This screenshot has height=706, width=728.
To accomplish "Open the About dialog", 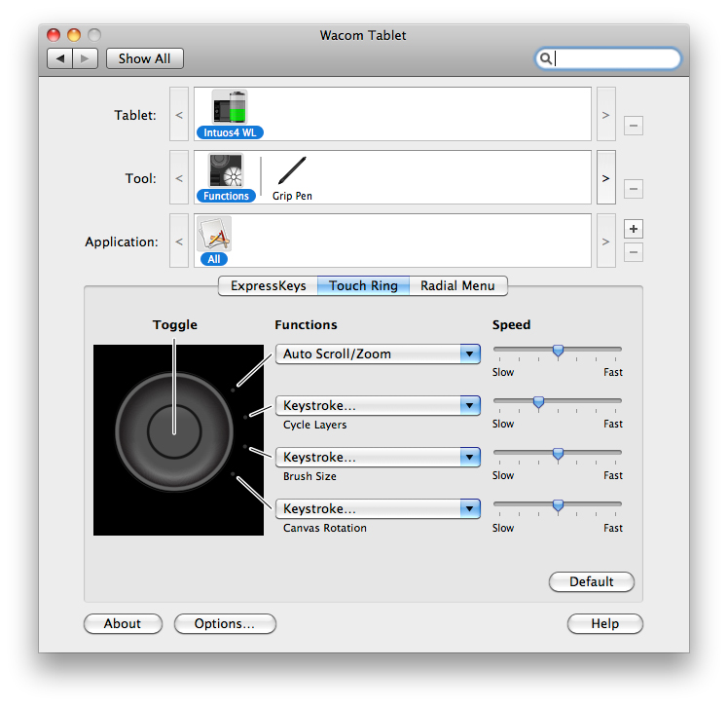I will 123,624.
